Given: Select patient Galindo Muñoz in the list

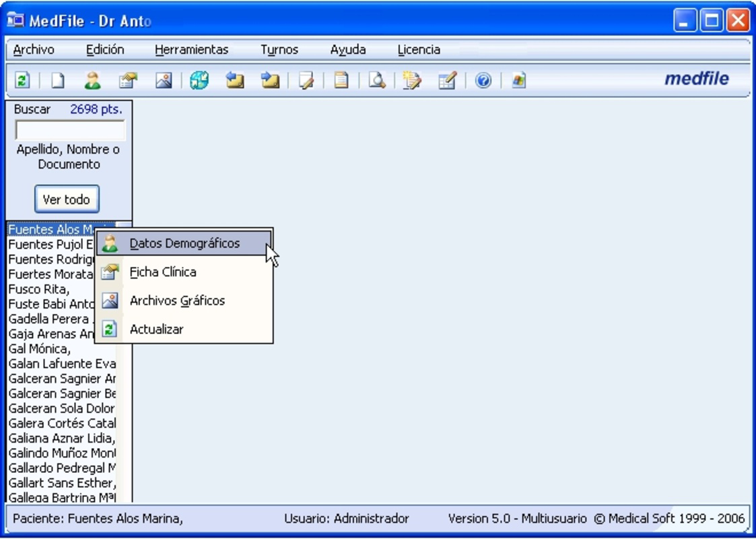Looking at the screenshot, I should tap(62, 453).
